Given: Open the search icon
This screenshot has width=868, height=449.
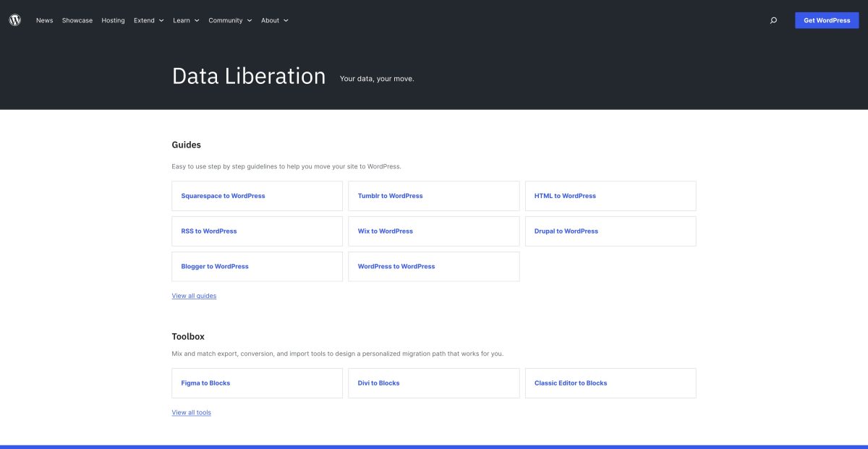Looking at the screenshot, I should coord(773,20).
